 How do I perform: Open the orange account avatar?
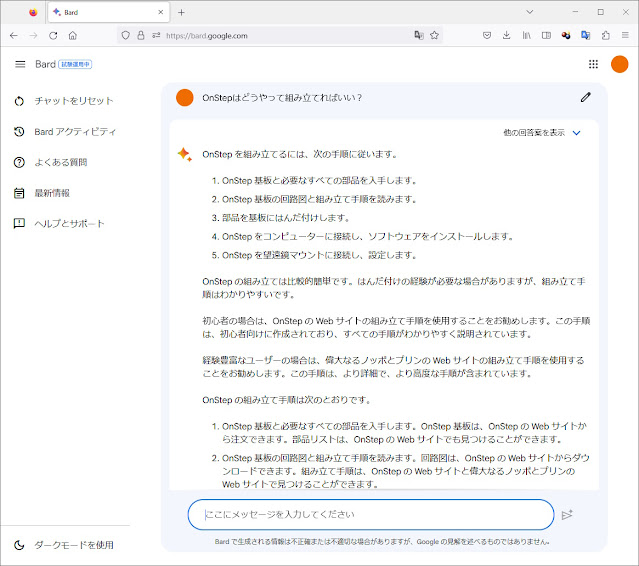(x=619, y=64)
